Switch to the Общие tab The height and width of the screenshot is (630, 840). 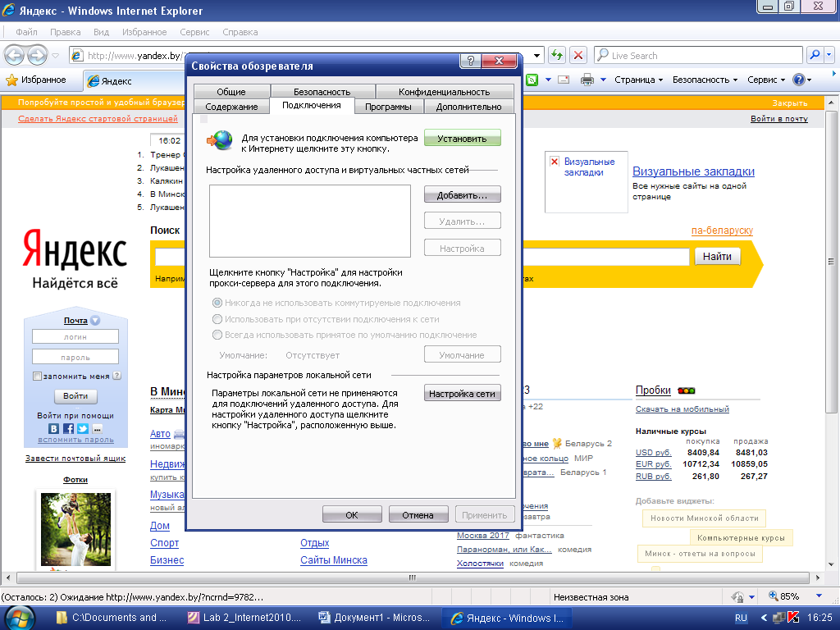pos(231,92)
